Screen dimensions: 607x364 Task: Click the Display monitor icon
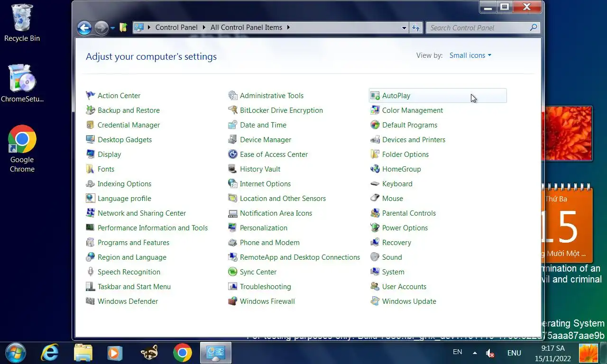coord(90,155)
